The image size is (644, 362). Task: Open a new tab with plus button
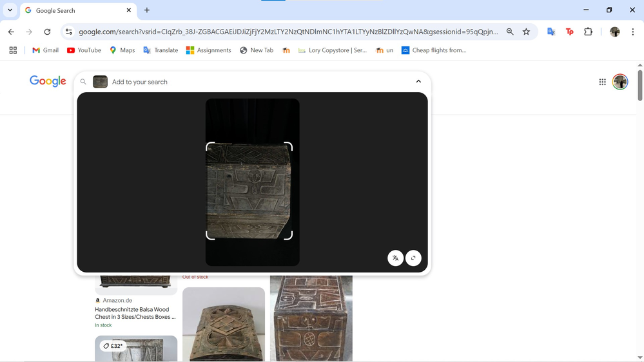(147, 10)
